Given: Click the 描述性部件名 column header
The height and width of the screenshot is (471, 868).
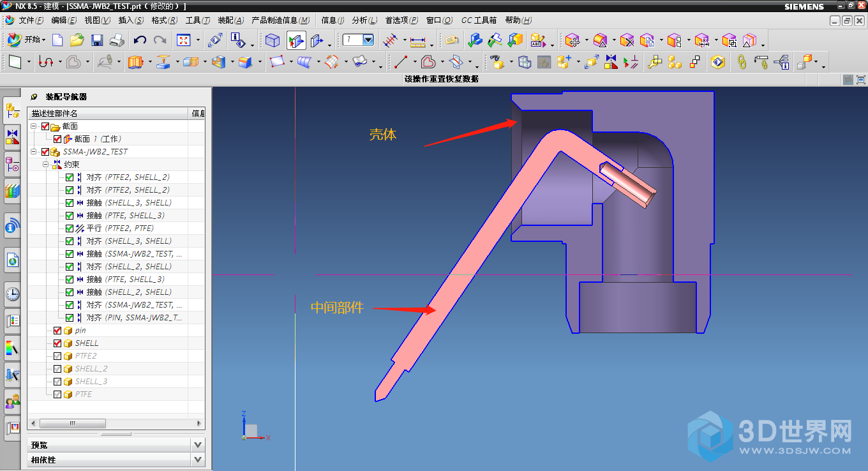Looking at the screenshot, I should [108, 114].
